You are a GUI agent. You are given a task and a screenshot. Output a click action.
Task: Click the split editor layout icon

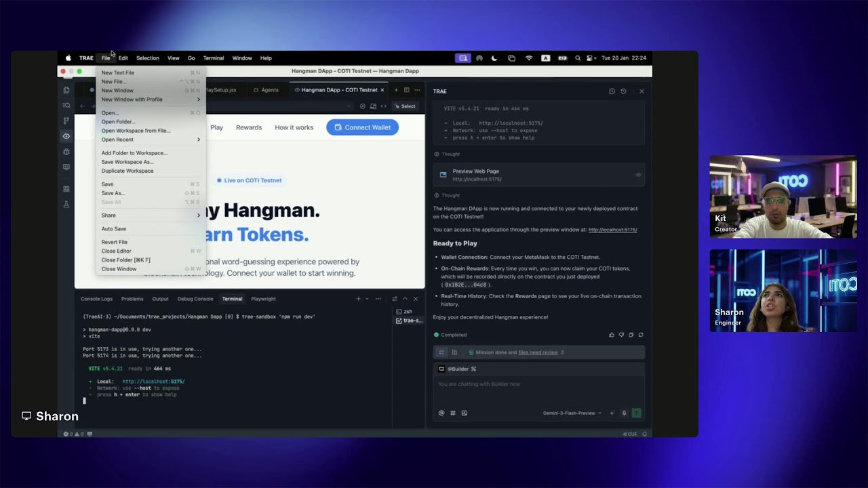407,90
